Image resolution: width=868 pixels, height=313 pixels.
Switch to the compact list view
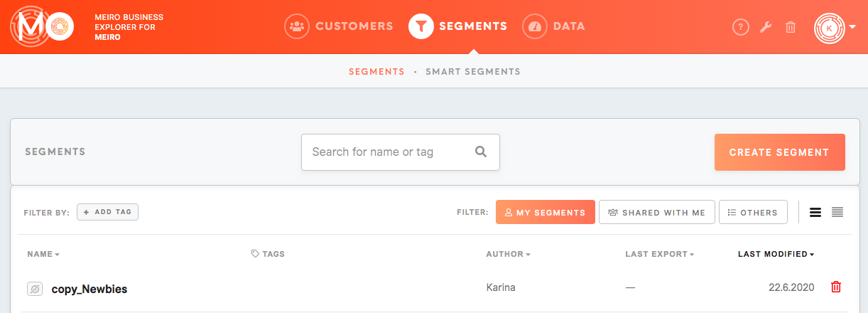pyautogui.click(x=837, y=212)
